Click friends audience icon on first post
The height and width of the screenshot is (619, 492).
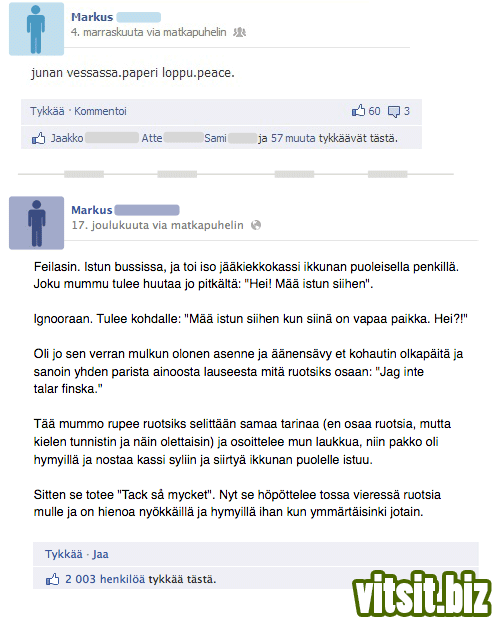pos(239,32)
